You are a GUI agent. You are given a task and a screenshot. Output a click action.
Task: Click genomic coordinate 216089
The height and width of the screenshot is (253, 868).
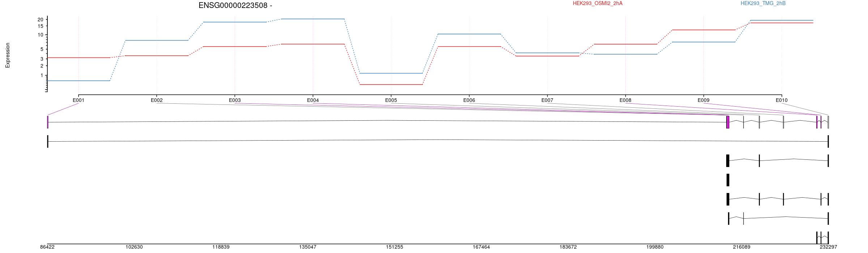coord(742,247)
